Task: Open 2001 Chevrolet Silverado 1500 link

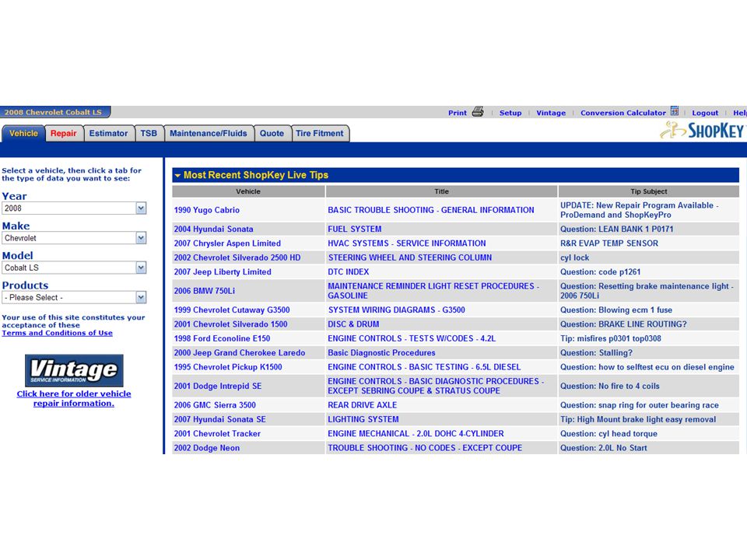Action: click(230, 324)
